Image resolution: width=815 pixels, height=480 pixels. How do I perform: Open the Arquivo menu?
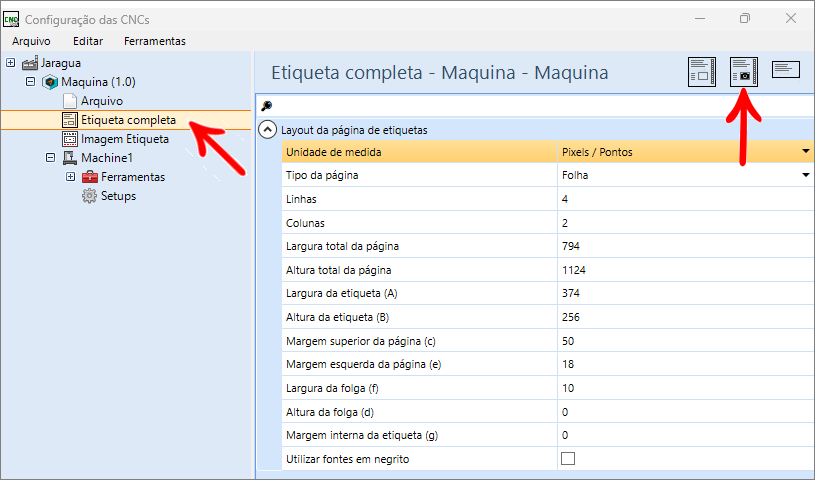click(x=31, y=41)
